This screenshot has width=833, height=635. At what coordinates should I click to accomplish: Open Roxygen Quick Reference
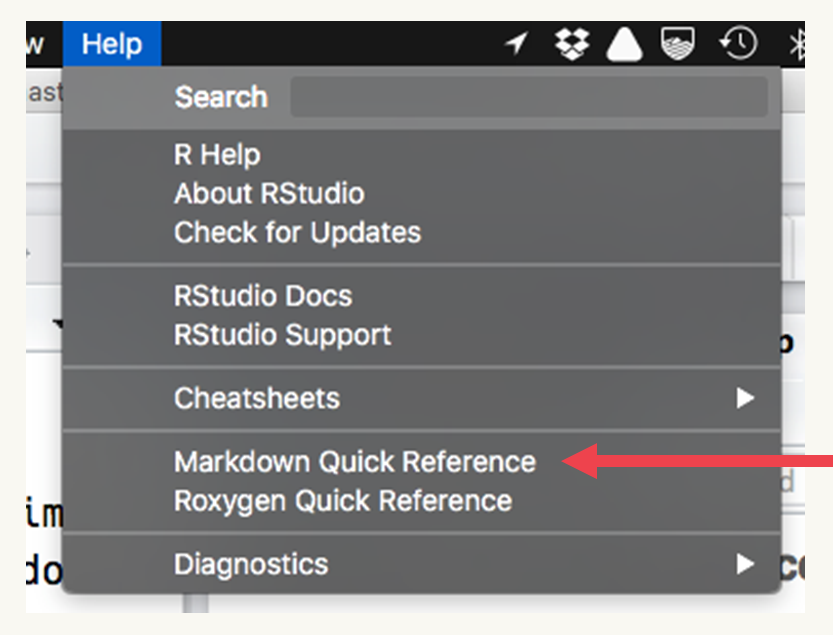[343, 500]
